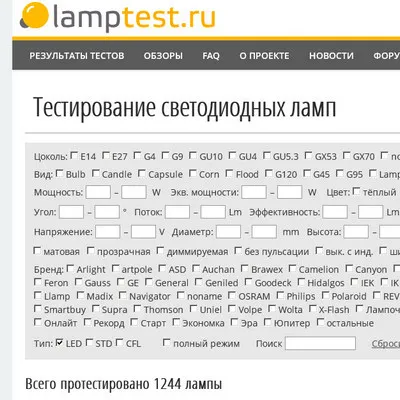This screenshot has width=400, height=400.
Task: Focus the minimum Мощность input box
Action: (98, 192)
